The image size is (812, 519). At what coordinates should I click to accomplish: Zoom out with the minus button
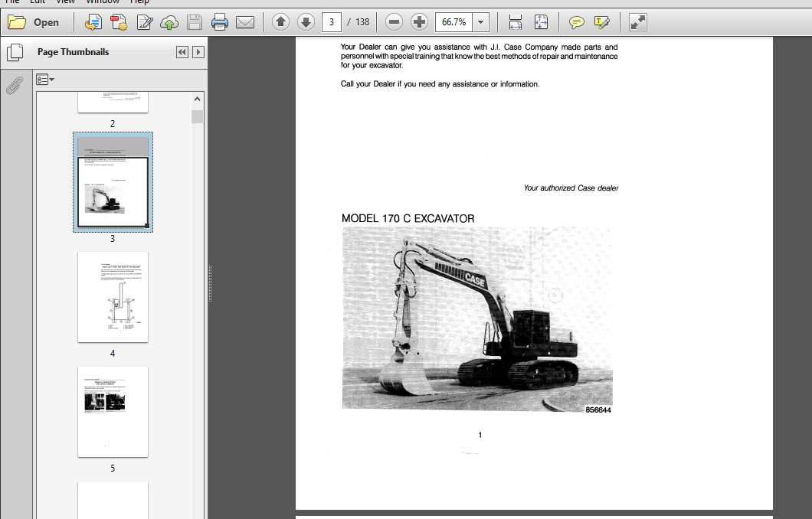(394, 22)
